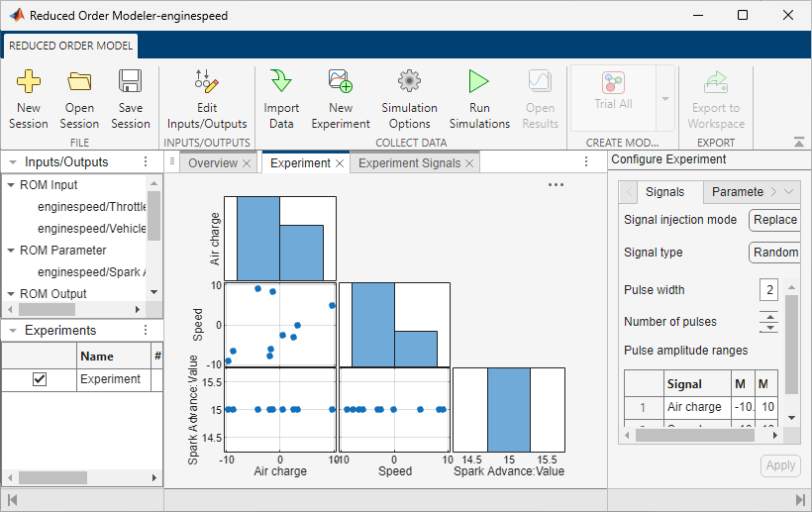The height and width of the screenshot is (512, 812).
Task: Click the Configure Experiment vertical scrollbar thumb
Action: point(791,345)
